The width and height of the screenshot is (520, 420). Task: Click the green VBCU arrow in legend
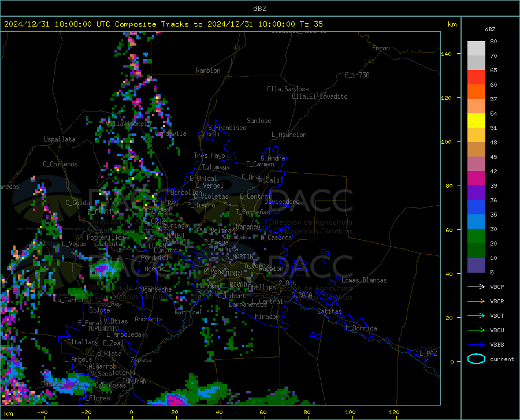coord(476,330)
